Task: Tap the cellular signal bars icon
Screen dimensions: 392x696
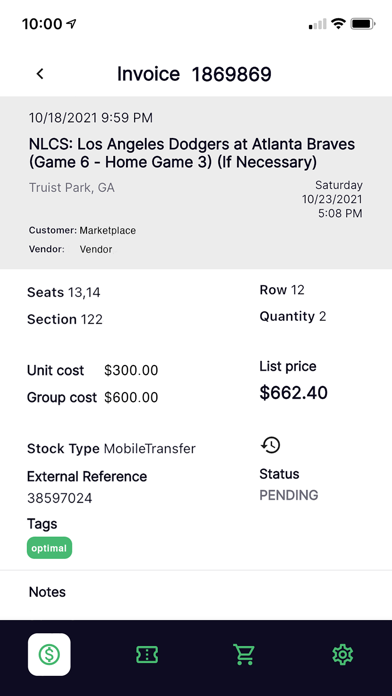Action: click(318, 24)
